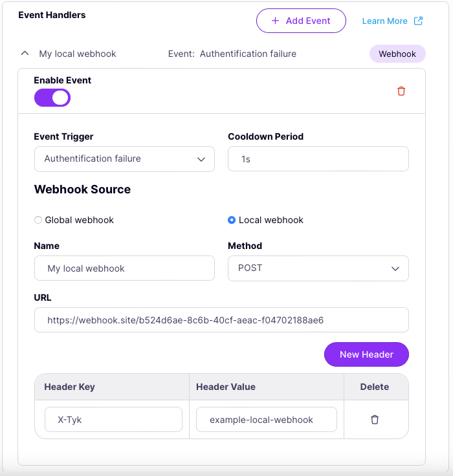The width and height of the screenshot is (453, 476).
Task: Toggle the Enable Event switch
Action: pyautogui.click(x=52, y=98)
